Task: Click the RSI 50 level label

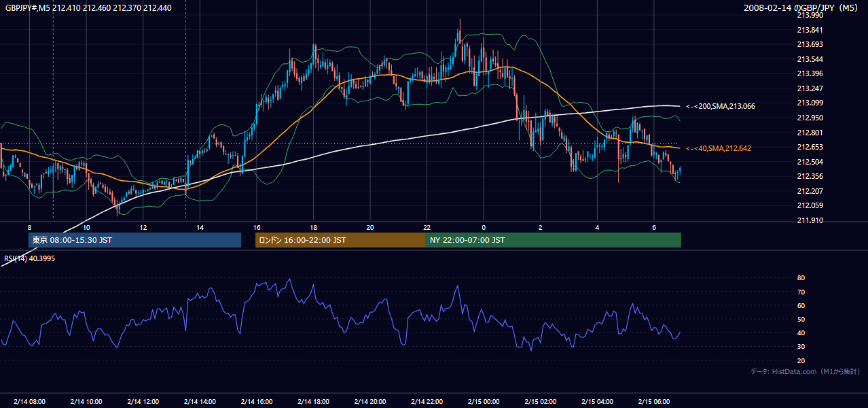Action: [x=801, y=319]
